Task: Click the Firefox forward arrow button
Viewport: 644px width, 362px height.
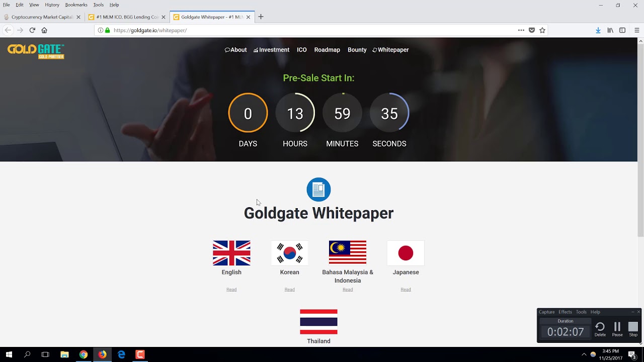Action: pyautogui.click(x=20, y=30)
